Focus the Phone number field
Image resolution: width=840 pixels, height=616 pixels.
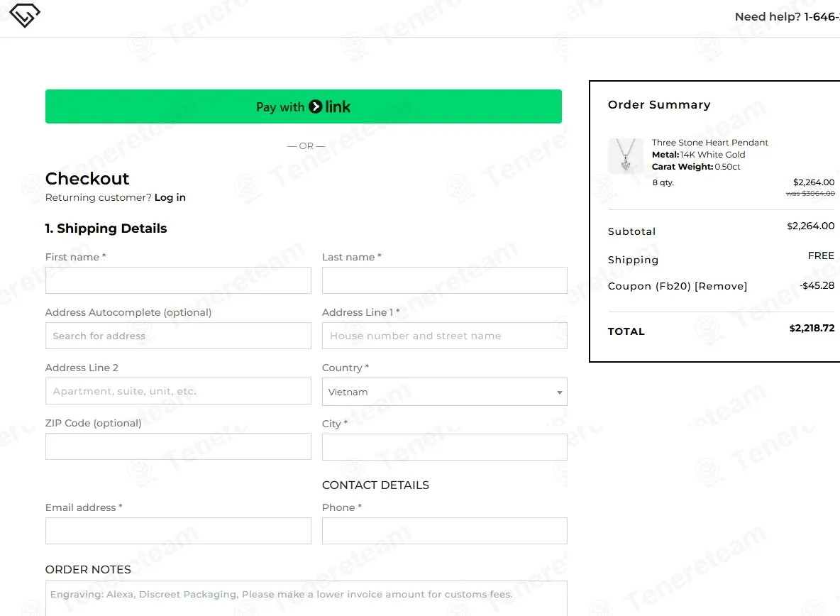[x=444, y=531]
